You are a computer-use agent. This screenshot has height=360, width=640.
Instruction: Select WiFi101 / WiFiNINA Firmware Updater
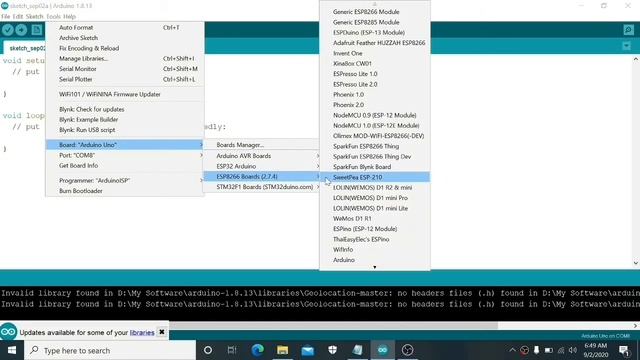point(125,94)
